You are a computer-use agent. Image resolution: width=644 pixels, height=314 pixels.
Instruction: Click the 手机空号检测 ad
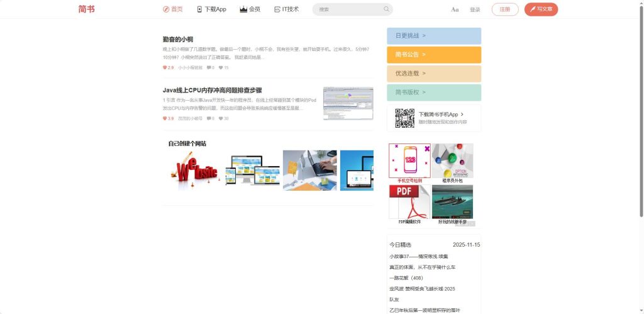click(x=409, y=163)
